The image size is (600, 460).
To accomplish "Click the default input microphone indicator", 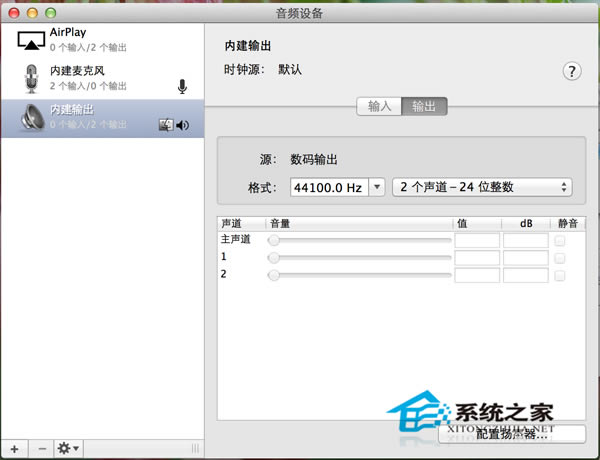I will (183, 86).
